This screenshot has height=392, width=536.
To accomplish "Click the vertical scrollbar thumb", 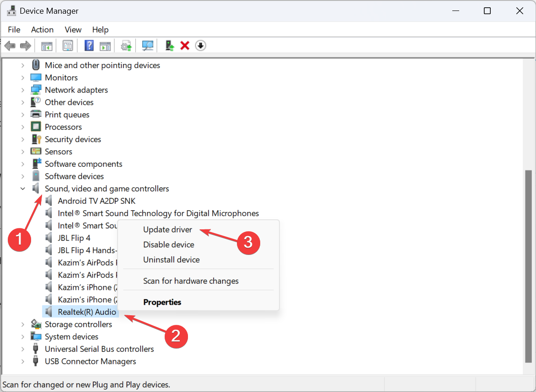I will point(528,266).
